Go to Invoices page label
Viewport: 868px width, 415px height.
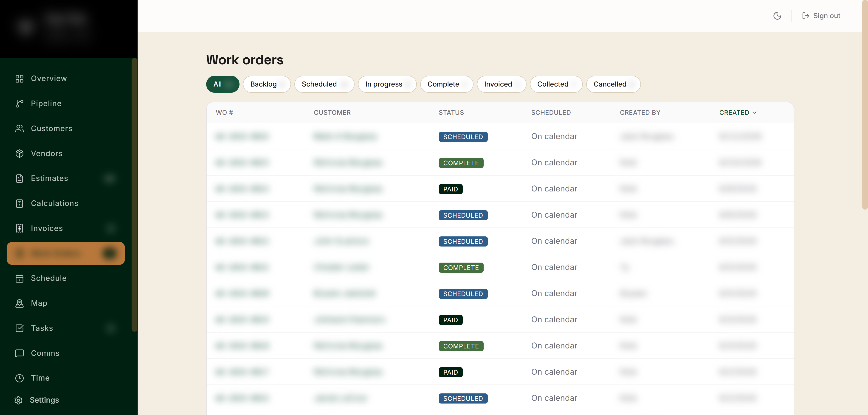47,228
